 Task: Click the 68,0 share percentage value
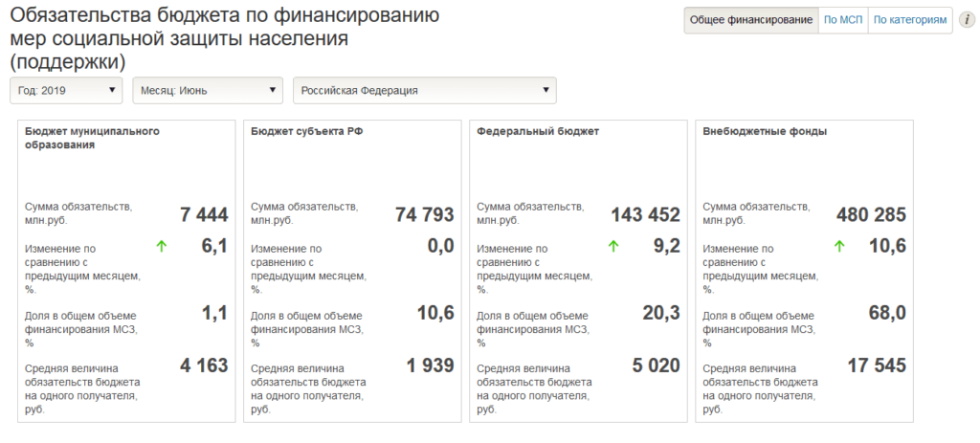pyautogui.click(x=885, y=311)
